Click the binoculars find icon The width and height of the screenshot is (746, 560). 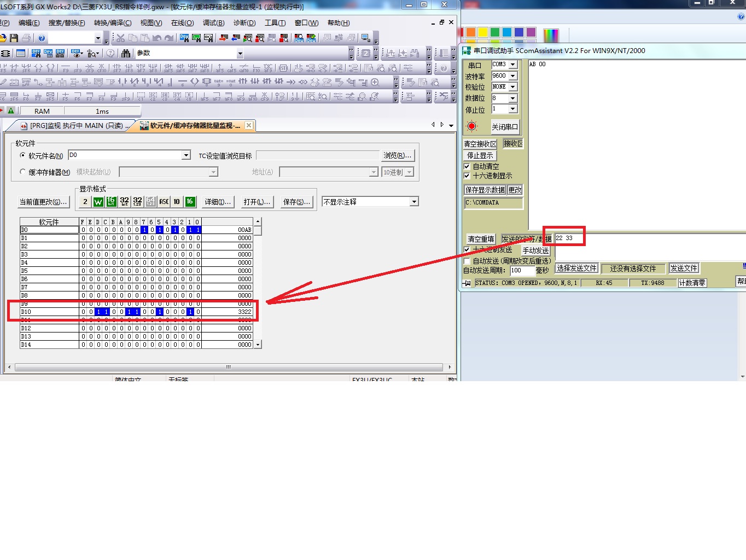[126, 54]
